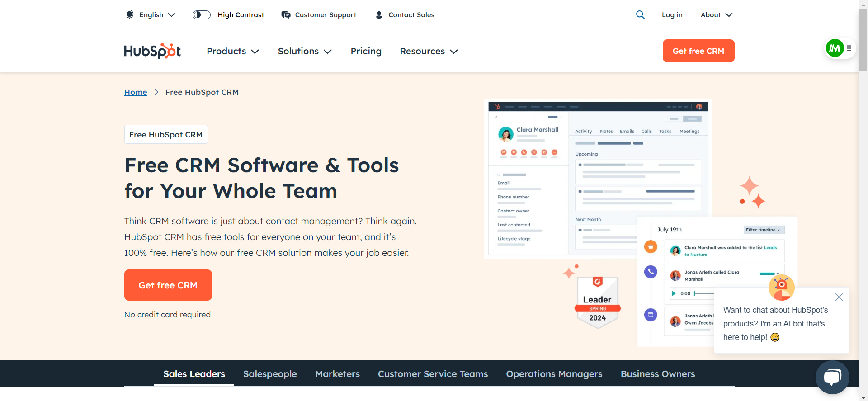Image resolution: width=868 pixels, height=401 pixels.
Task: Click the purple phone call timeline icon
Action: pos(651,272)
